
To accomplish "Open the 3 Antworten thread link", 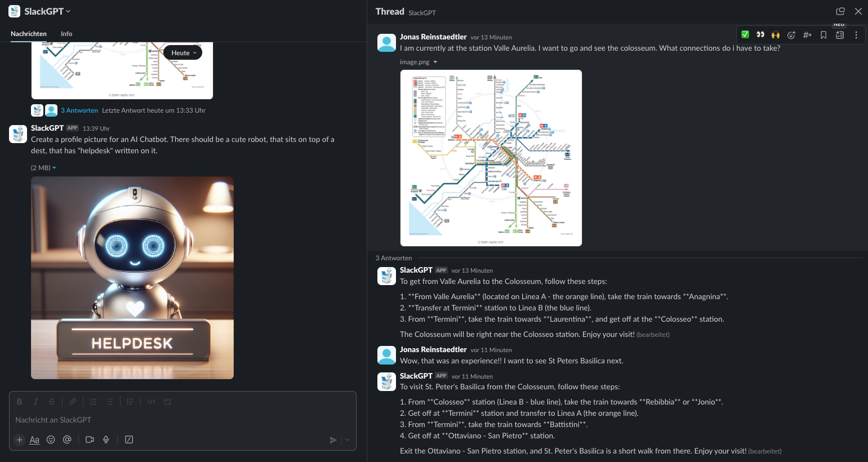I will (x=79, y=110).
